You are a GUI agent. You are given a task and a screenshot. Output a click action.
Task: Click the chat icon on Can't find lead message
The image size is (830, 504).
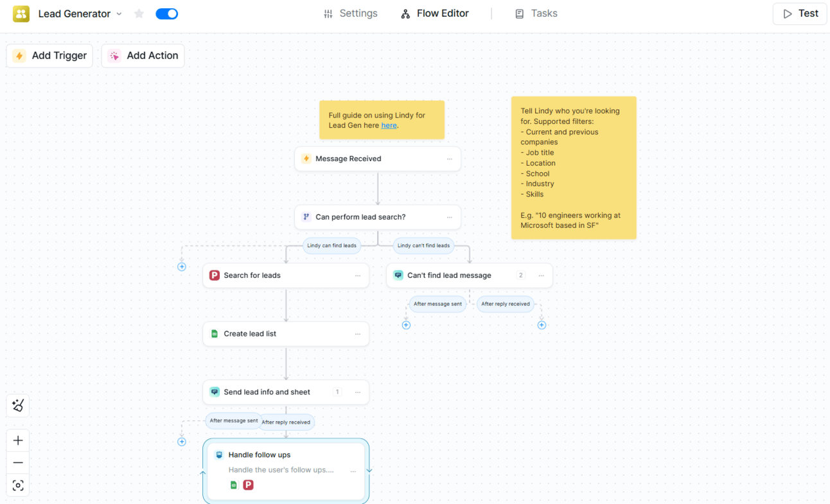click(x=398, y=275)
